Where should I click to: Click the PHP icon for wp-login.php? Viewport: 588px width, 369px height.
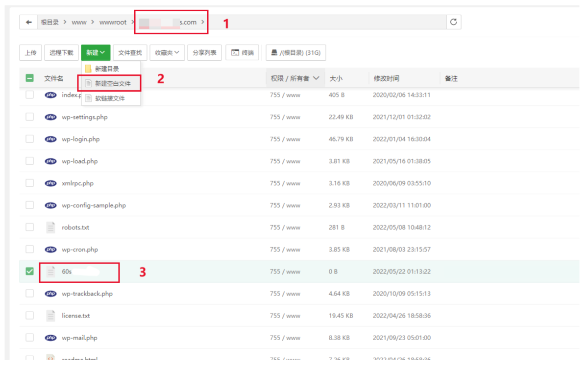[x=50, y=139]
